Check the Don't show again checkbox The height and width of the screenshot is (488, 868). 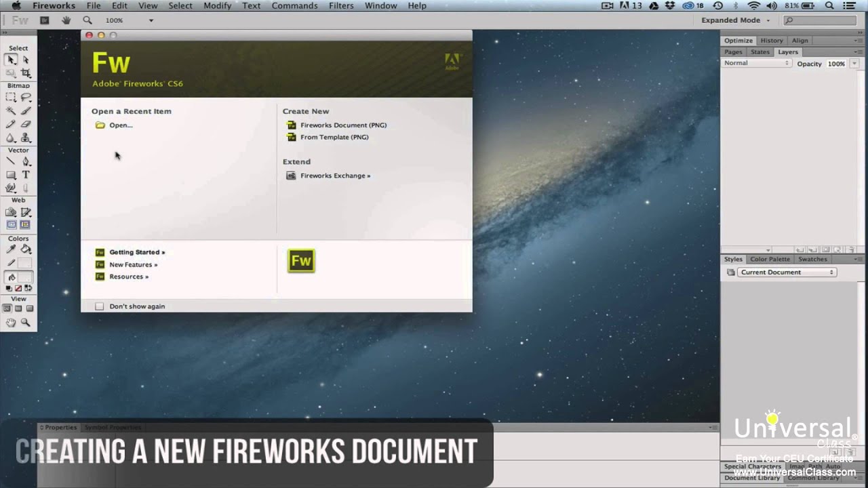click(100, 306)
